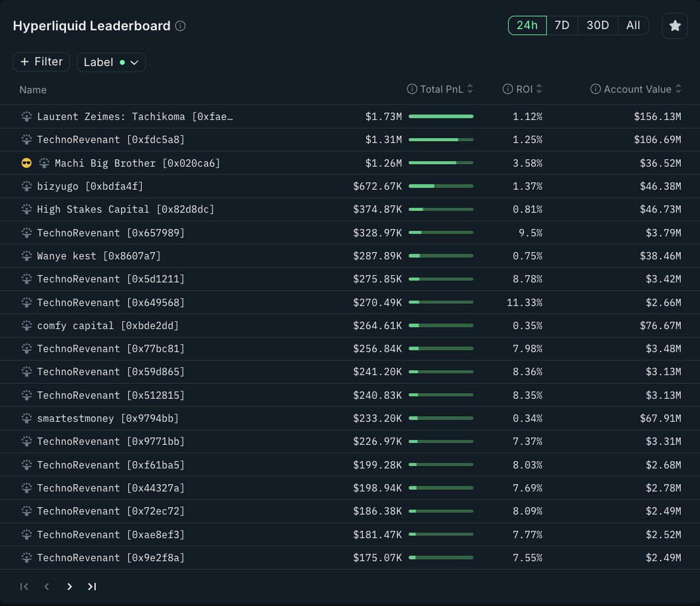The width and height of the screenshot is (700, 606).
Task: Jump to last page arrow
Action: click(91, 587)
